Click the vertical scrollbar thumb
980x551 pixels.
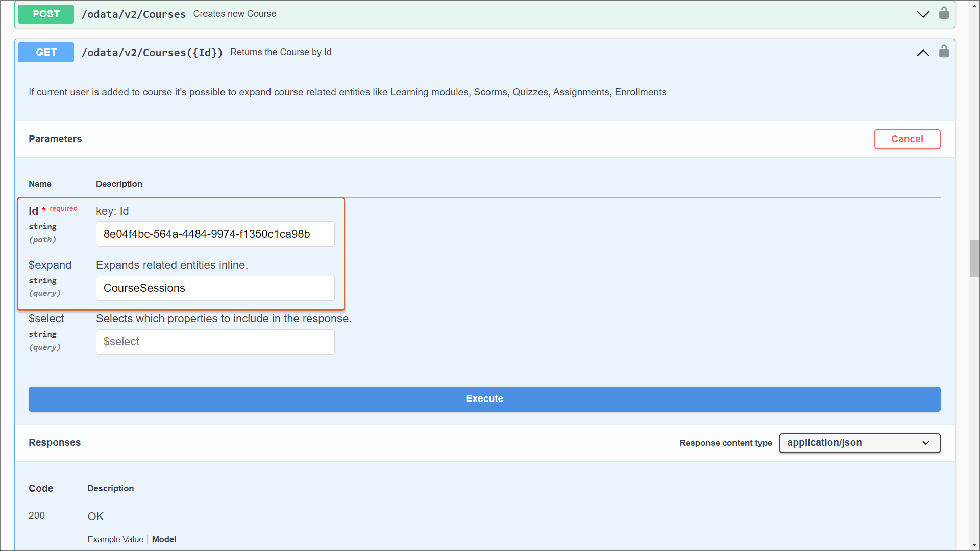[974, 258]
